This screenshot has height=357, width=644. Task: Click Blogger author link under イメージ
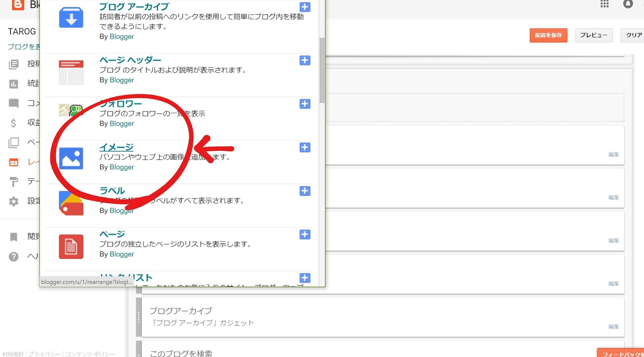(x=122, y=167)
